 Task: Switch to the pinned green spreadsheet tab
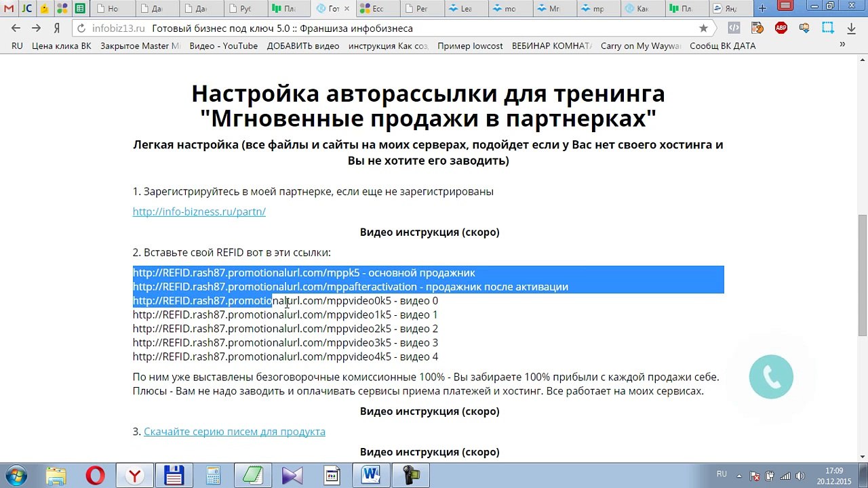(79, 9)
